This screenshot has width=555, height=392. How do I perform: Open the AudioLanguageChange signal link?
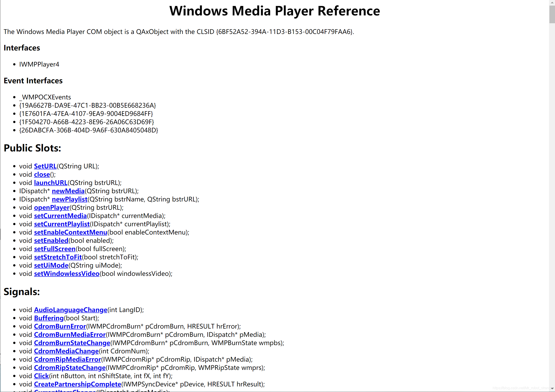(x=71, y=310)
